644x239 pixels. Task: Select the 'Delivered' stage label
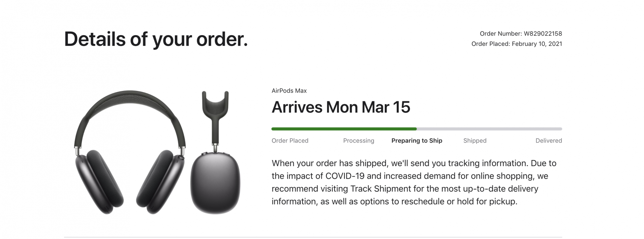(548, 141)
